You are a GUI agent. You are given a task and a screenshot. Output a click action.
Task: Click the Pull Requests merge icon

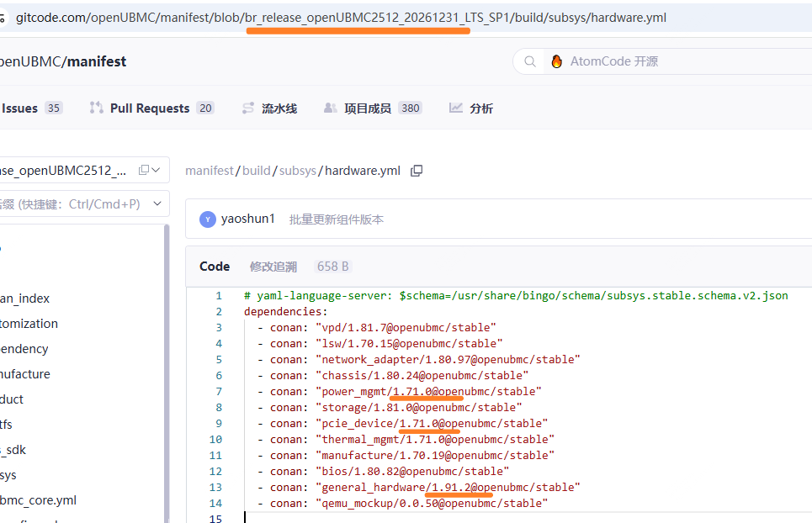coord(96,108)
